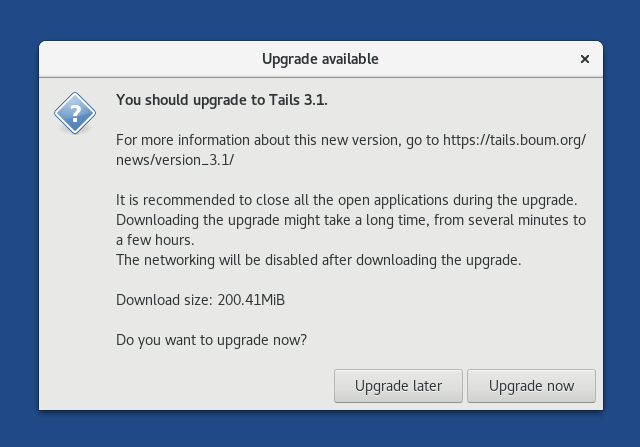The height and width of the screenshot is (447, 640).
Task: Close the Upgrade available dialog
Action: point(585,59)
